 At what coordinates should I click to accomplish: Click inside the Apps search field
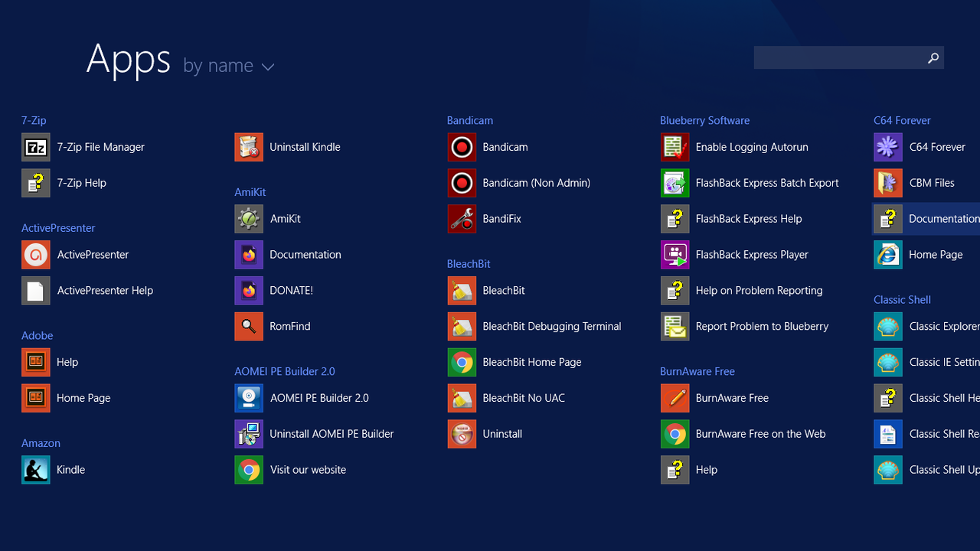point(838,57)
